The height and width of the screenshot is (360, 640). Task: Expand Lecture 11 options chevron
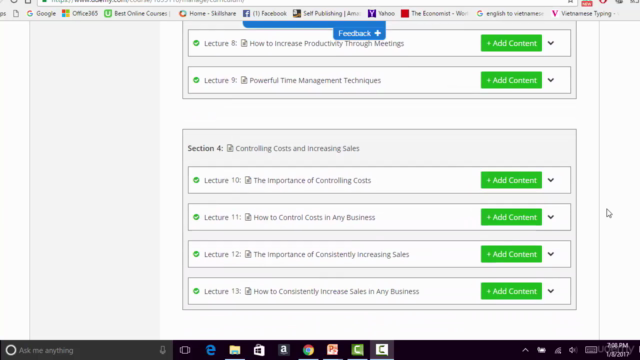551,217
